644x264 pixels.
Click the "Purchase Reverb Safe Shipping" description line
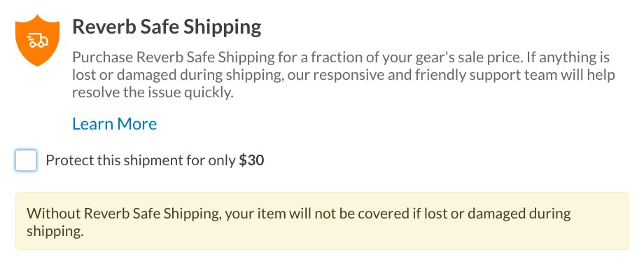tap(341, 57)
